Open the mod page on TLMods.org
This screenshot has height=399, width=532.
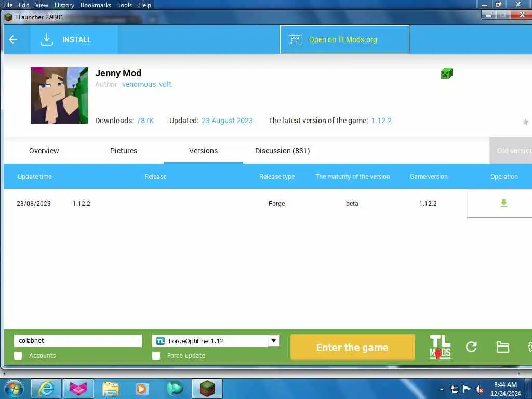345,39
